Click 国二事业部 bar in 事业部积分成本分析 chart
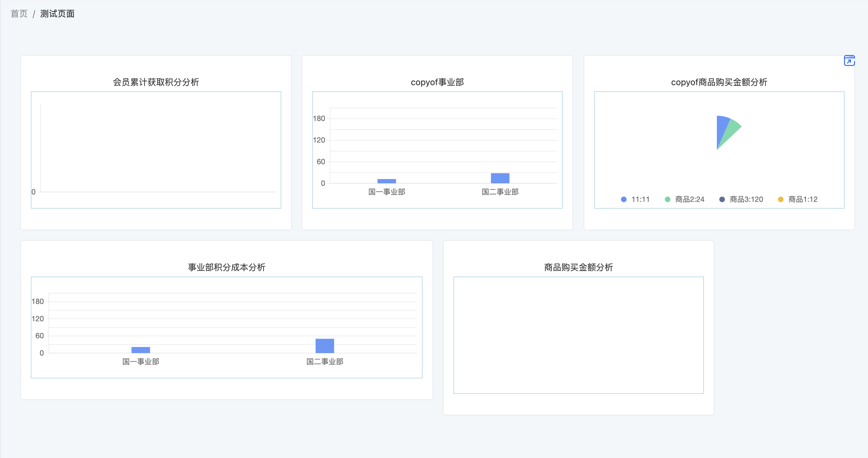Screen dimensions: 868x458 324,346
